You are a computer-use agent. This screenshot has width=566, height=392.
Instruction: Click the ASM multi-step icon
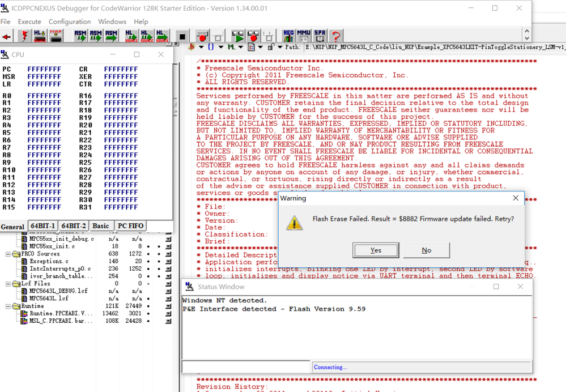96,36
